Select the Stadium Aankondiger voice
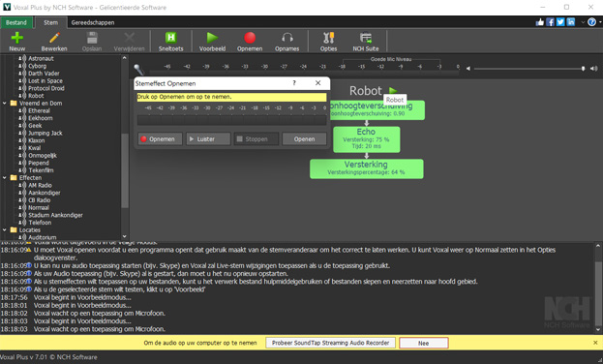The width and height of the screenshot is (603, 364). pyautogui.click(x=55, y=215)
